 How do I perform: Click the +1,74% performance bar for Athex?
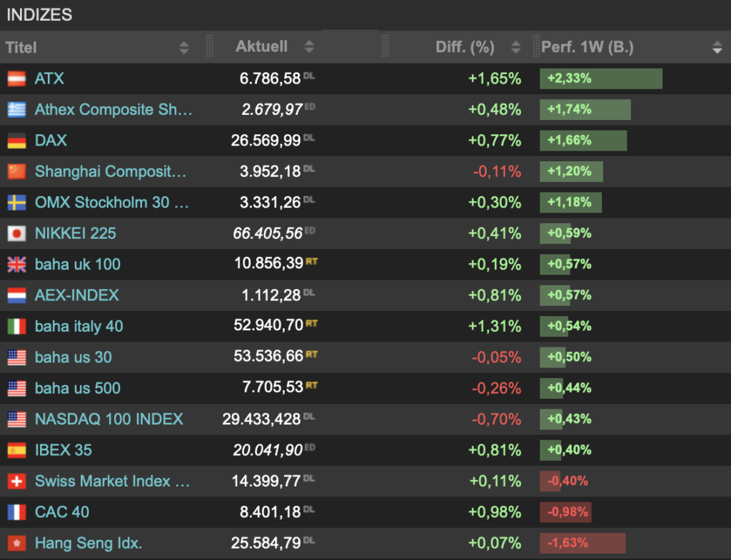click(585, 109)
